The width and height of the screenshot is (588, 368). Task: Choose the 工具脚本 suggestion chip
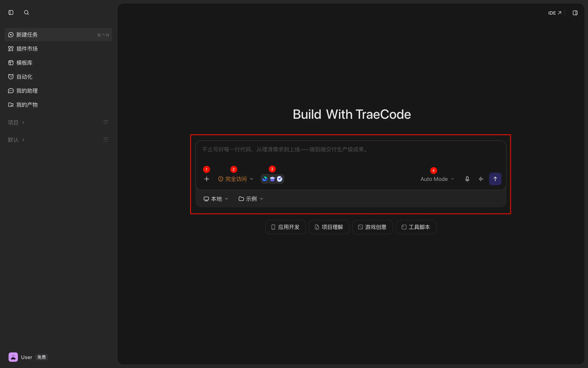[x=416, y=227]
